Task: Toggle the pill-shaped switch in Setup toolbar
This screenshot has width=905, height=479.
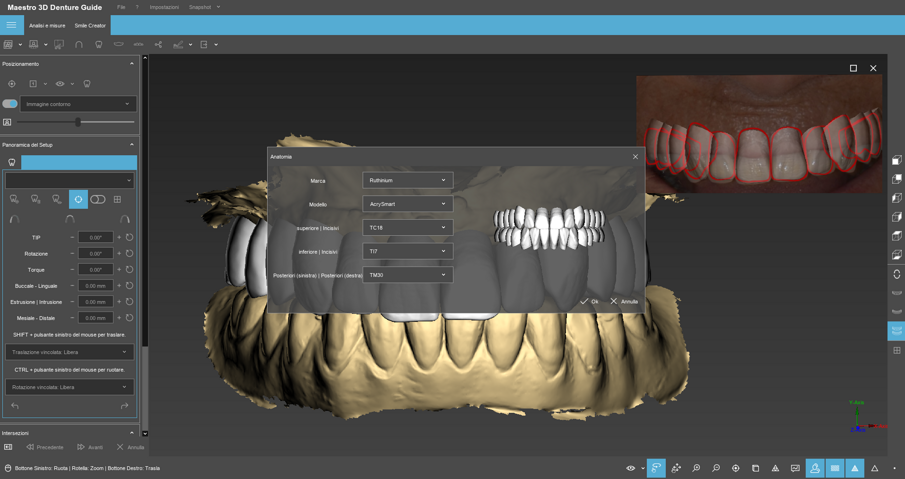Action: click(97, 200)
